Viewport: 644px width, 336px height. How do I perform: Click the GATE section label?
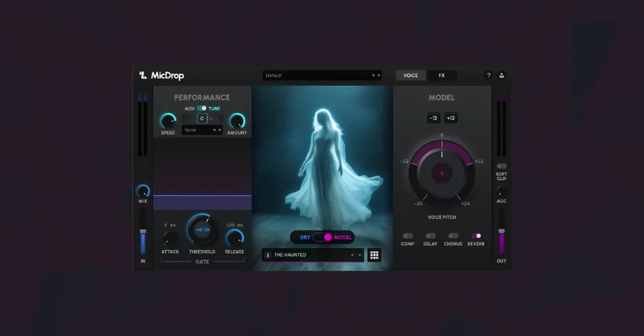click(x=202, y=262)
